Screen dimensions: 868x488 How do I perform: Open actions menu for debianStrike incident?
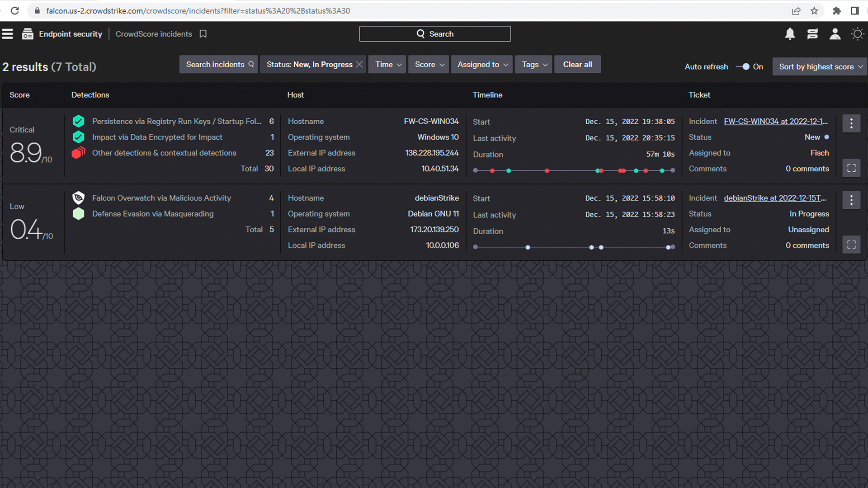[x=851, y=200]
